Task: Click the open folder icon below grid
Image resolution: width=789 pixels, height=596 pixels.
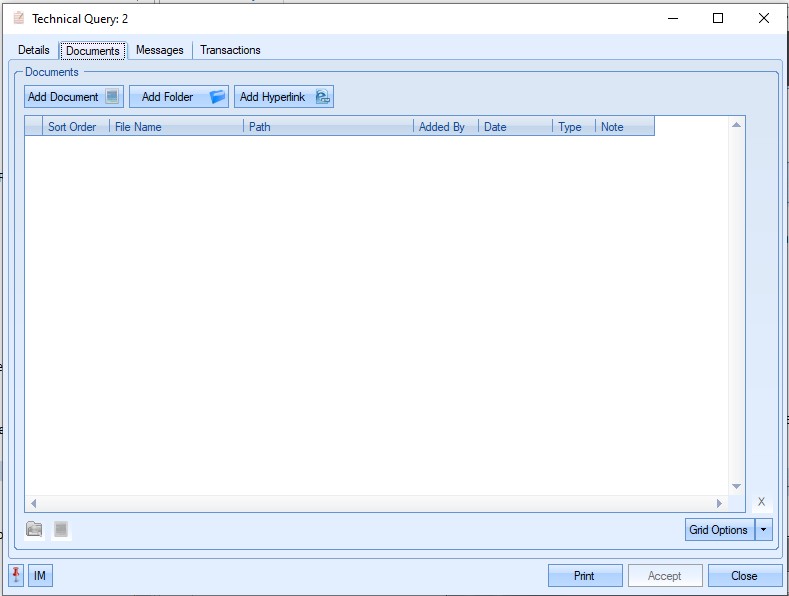Action: (x=34, y=529)
